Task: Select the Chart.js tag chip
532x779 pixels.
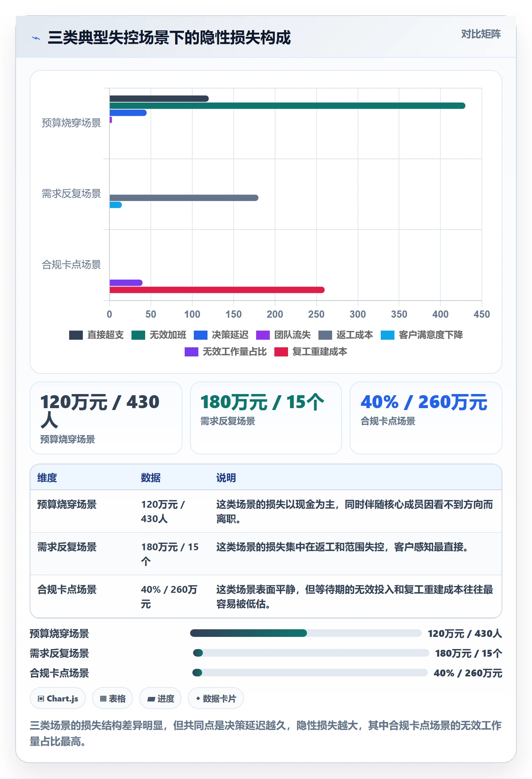Action: tap(58, 698)
